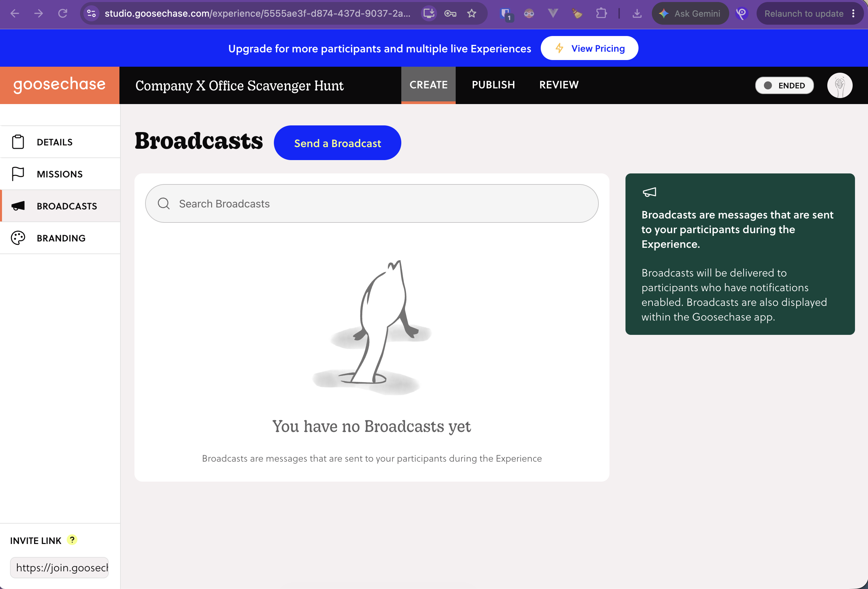Viewport: 868px width, 589px height.
Task: Switch to the CREATE tab
Action: (x=428, y=85)
